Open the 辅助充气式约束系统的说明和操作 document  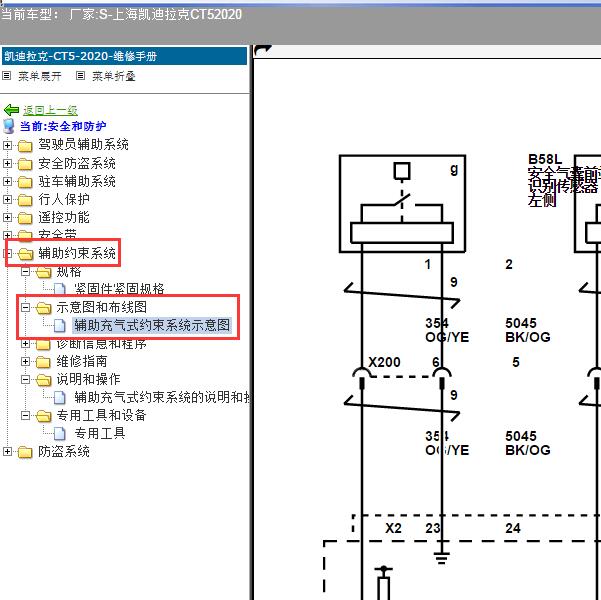[x=163, y=397]
